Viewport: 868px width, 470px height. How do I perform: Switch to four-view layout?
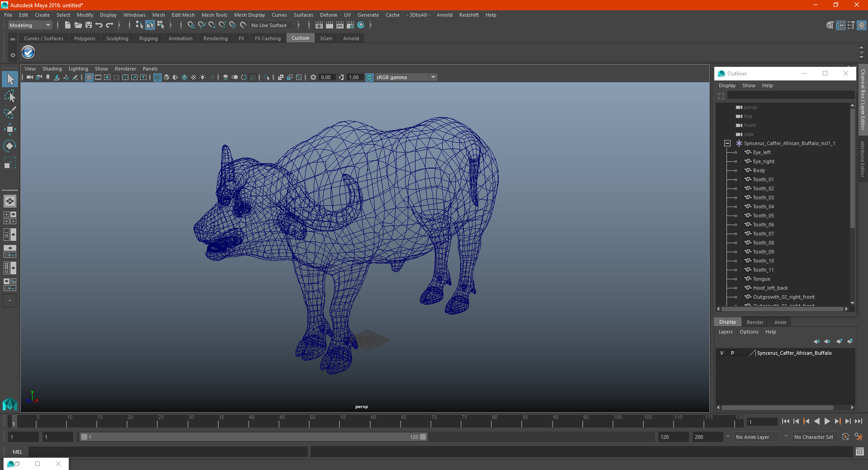(10, 218)
